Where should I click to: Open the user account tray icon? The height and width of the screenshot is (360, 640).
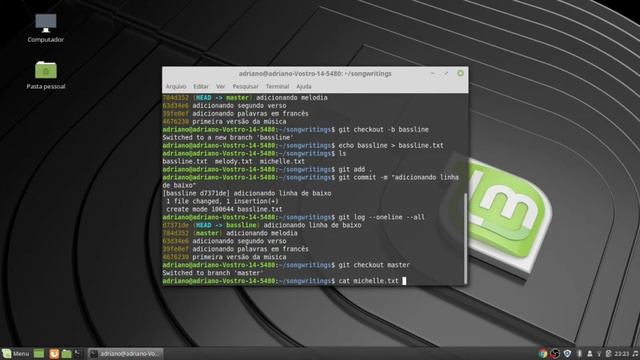pos(589,353)
